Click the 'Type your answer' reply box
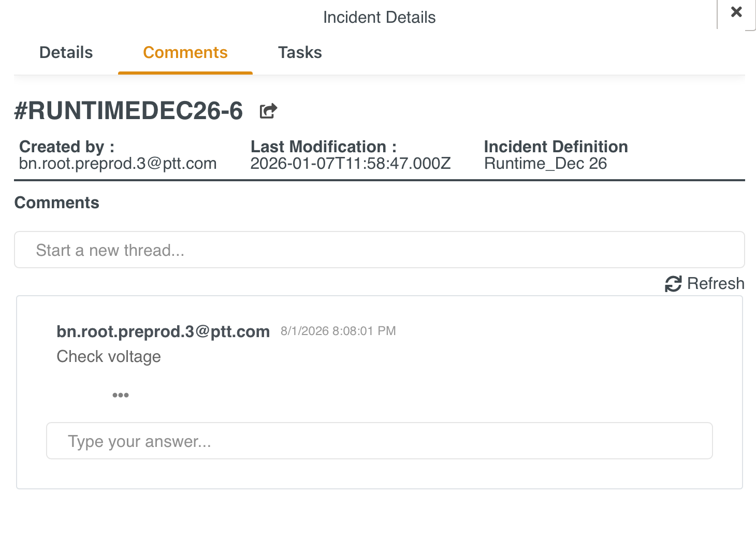This screenshot has height=551, width=756. coord(379,441)
